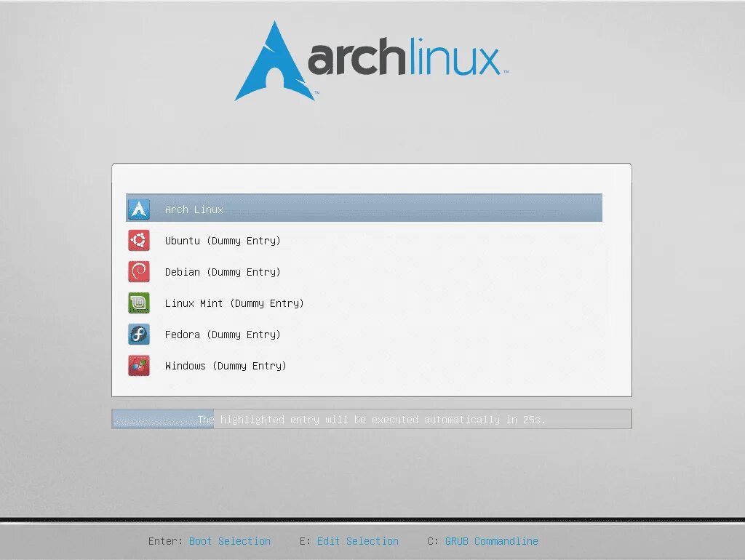This screenshot has height=560, width=745.
Task: Click the "E:" key label
Action: [x=305, y=541]
